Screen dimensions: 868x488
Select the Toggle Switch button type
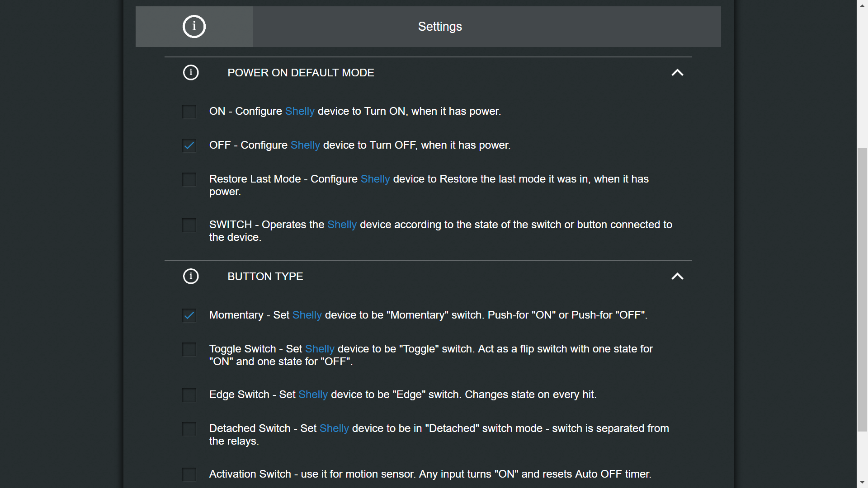(189, 349)
